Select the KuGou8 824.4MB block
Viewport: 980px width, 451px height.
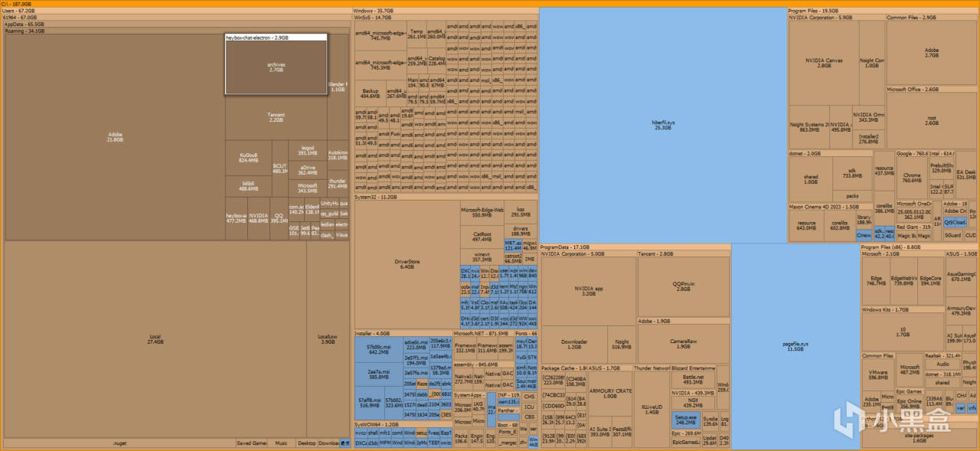point(249,158)
